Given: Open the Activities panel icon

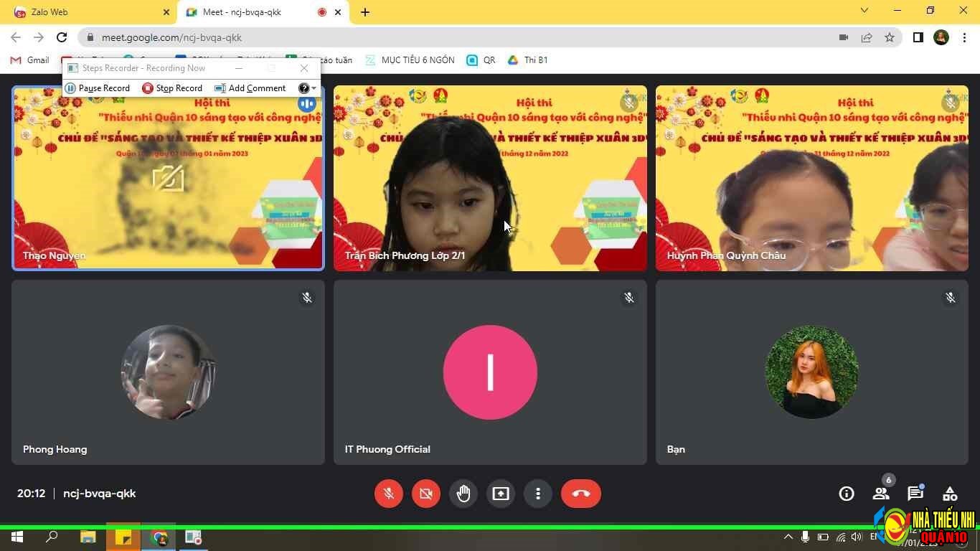Looking at the screenshot, I should (x=950, y=494).
